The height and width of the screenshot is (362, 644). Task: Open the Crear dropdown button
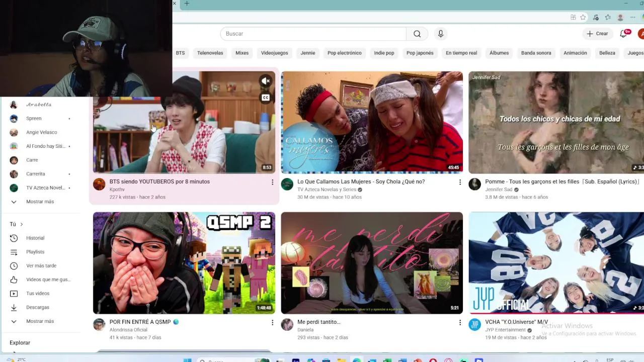point(598,34)
